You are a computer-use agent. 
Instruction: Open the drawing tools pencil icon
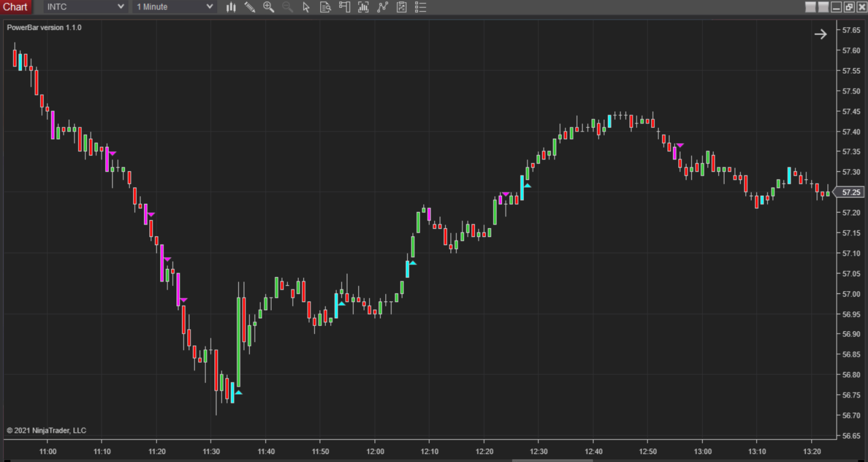coord(250,7)
